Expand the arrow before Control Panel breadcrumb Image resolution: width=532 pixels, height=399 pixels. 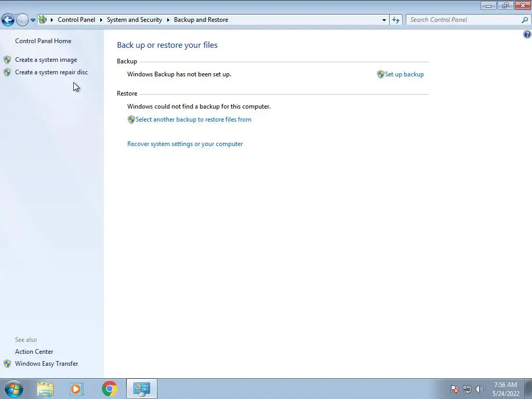coord(52,20)
